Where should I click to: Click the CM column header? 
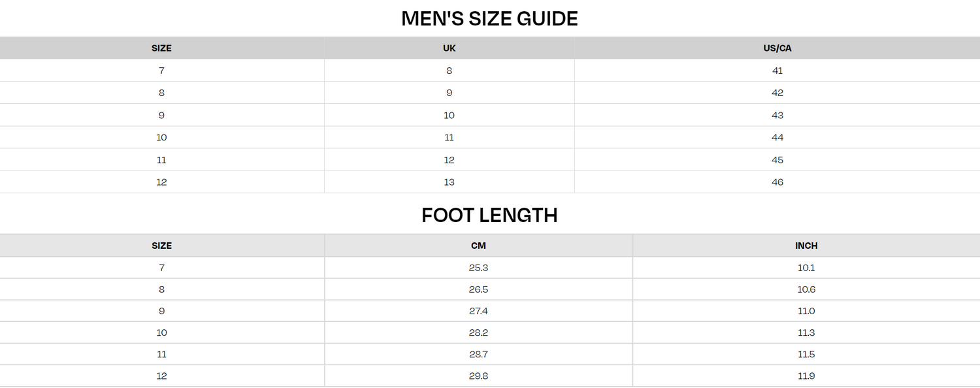tap(478, 246)
